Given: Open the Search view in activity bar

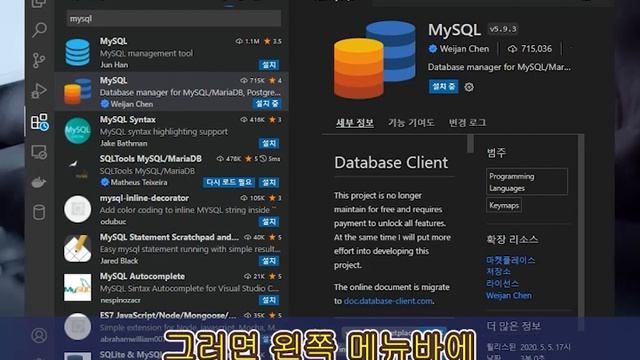Looking at the screenshot, I should click(39, 30).
